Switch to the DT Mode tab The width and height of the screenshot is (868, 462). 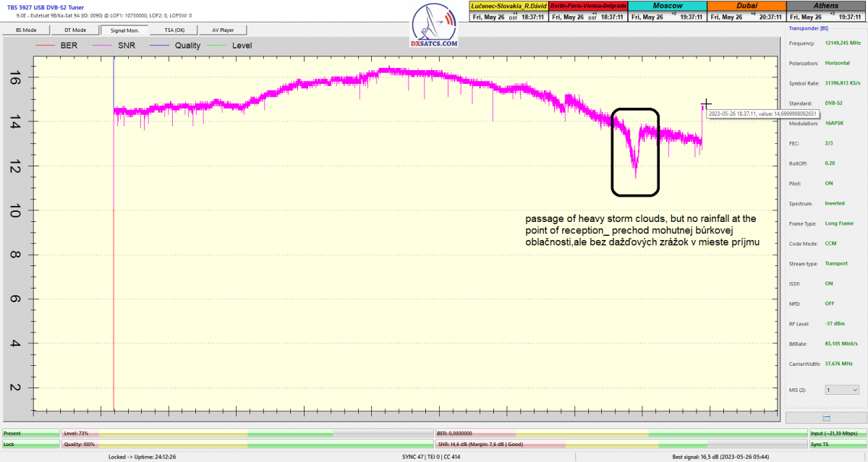point(75,30)
